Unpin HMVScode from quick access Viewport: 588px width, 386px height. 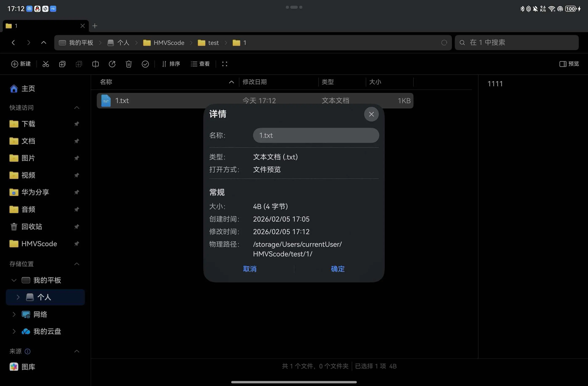tap(77, 244)
